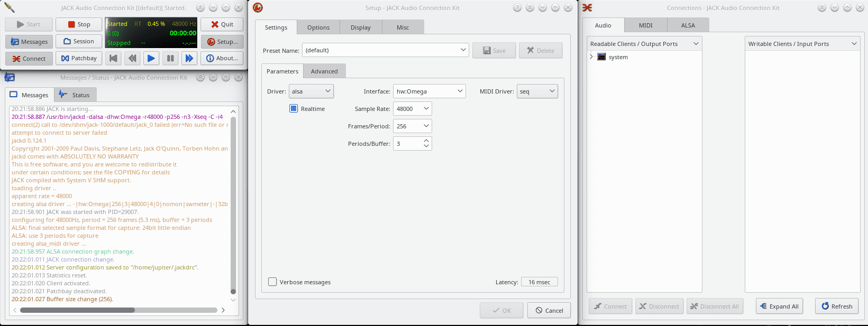The width and height of the screenshot is (868, 326).
Task: Start transport playback
Action: [151, 58]
